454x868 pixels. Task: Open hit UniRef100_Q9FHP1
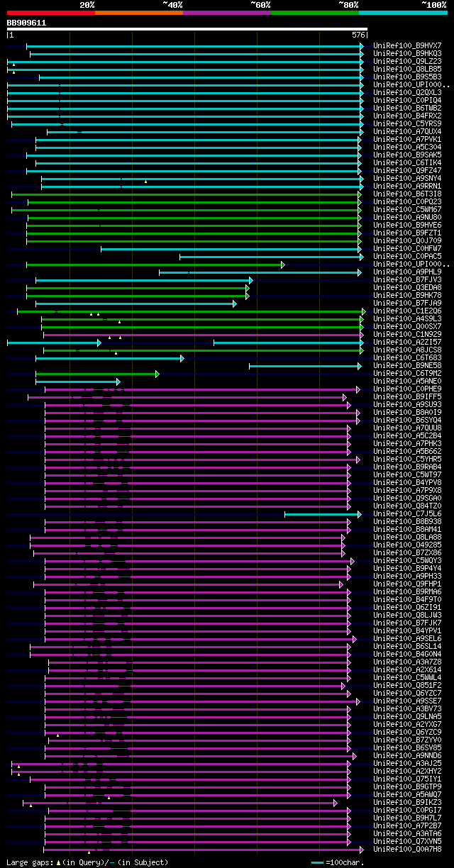tap(408, 584)
